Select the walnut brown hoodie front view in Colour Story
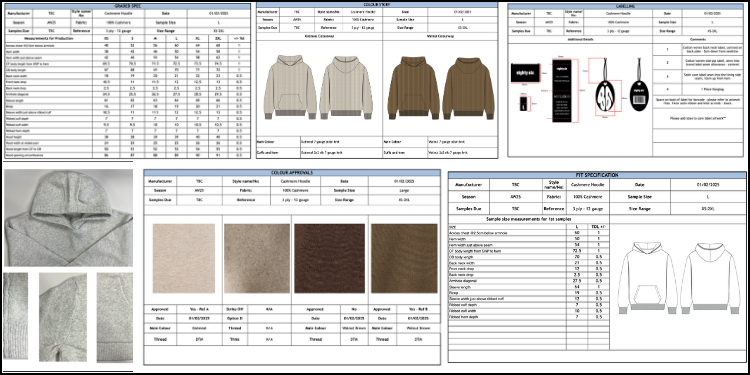This screenshot has width=750, height=375. (x=414, y=88)
